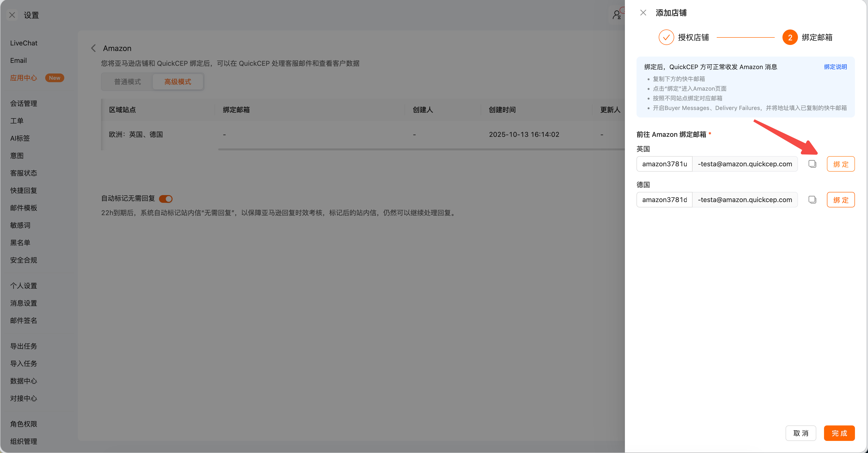Navigate to 数据中心 in the sidebar
The height and width of the screenshot is (453, 868).
pyautogui.click(x=24, y=381)
